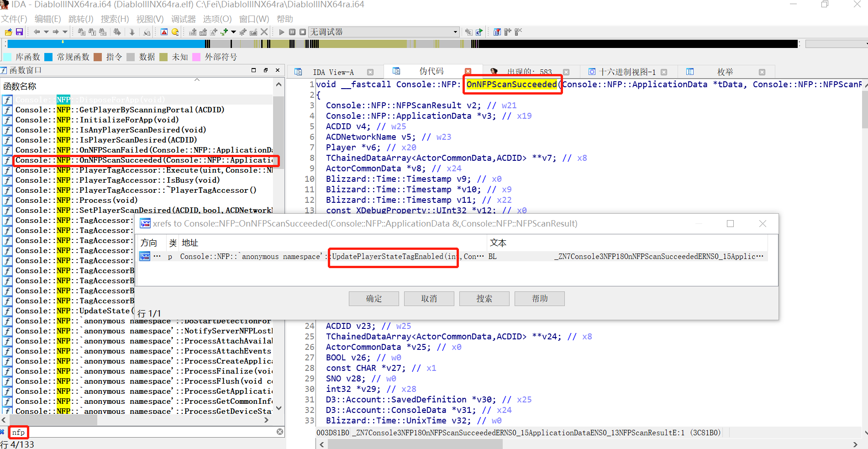The height and width of the screenshot is (449, 868).
Task: Click the 外部符号 pink legend swatch
Action: 196,57
